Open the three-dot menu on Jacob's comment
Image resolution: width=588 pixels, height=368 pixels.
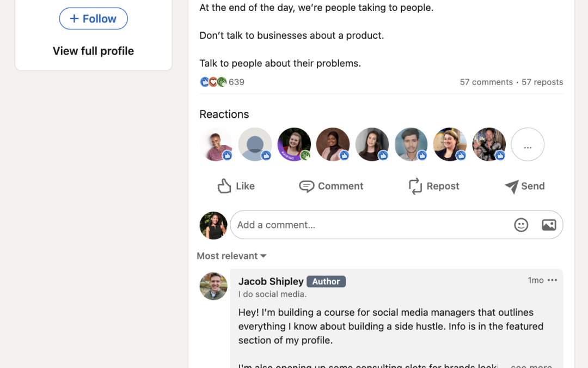pos(553,280)
